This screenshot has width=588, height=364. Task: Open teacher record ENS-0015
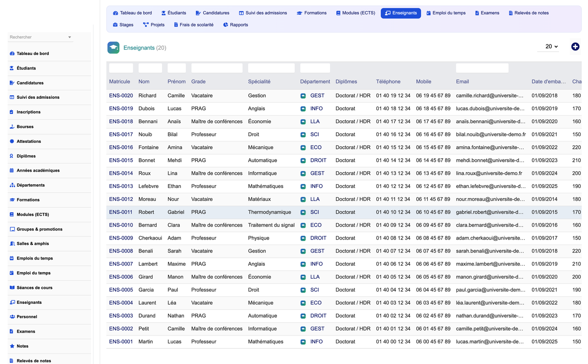(x=121, y=160)
